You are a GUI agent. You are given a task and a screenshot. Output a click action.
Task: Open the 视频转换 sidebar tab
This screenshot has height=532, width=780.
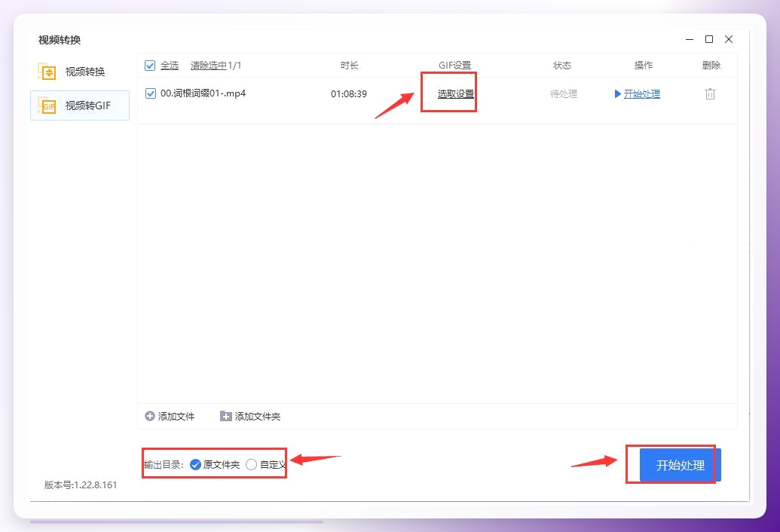click(80, 72)
